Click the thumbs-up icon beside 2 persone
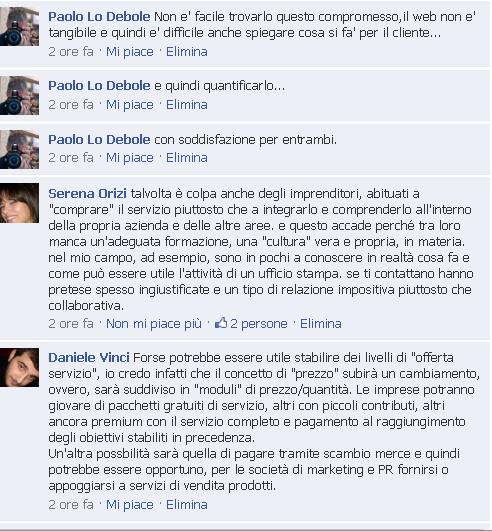 click(x=221, y=323)
